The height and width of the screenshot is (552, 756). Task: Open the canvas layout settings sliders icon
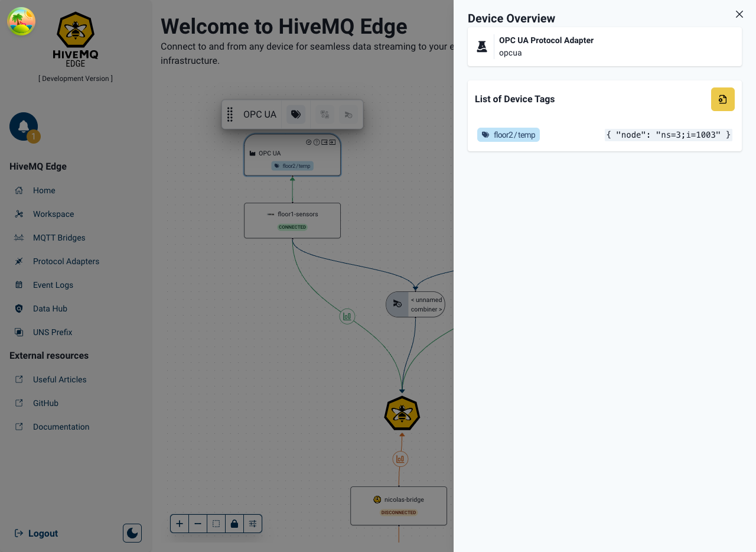point(253,524)
